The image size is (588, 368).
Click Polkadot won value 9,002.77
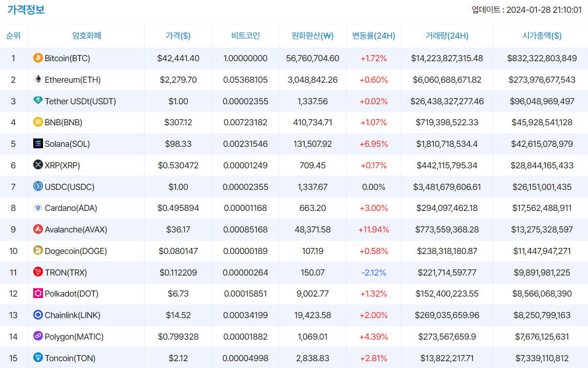[313, 294]
